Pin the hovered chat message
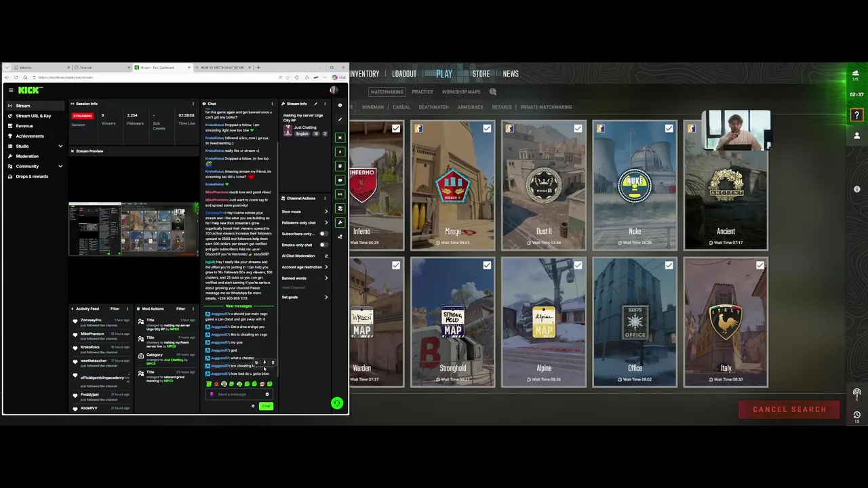The width and height of the screenshot is (868, 488). (264, 363)
